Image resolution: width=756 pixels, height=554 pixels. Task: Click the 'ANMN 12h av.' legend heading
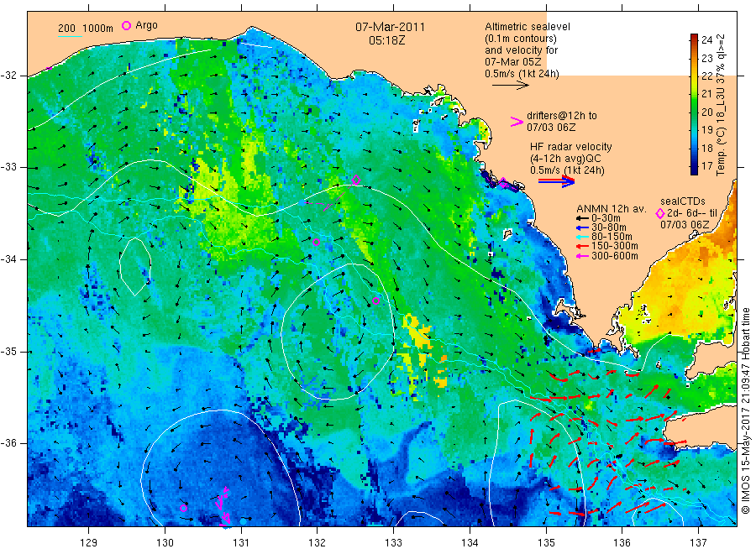point(611,209)
